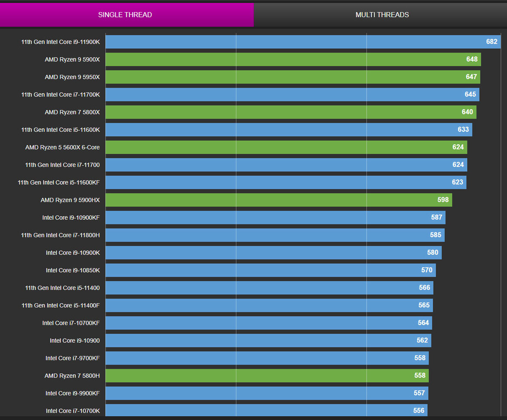Click the 11th Gen Intel Core i5-11400 label

[x=62, y=288]
